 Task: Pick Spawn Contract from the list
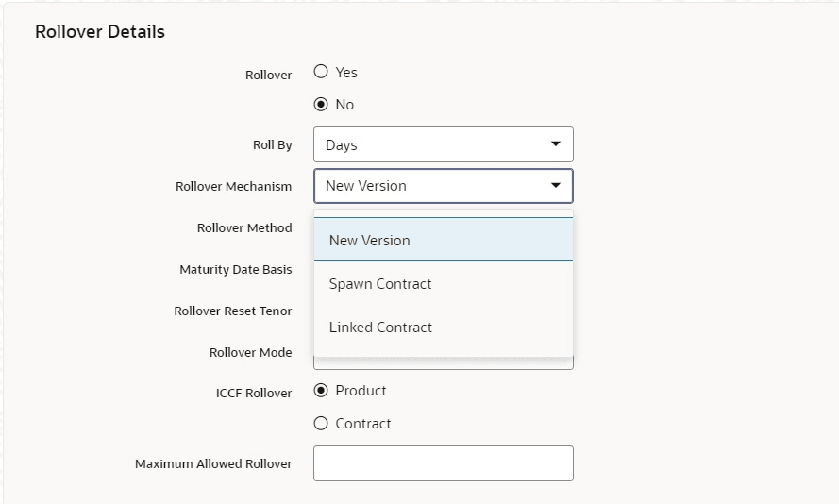click(x=443, y=283)
